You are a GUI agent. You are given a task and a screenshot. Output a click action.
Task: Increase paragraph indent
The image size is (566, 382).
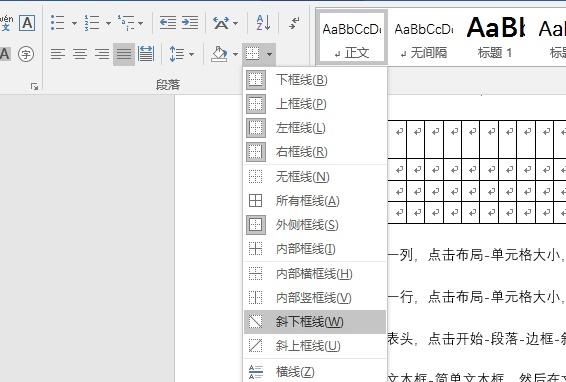[190, 23]
